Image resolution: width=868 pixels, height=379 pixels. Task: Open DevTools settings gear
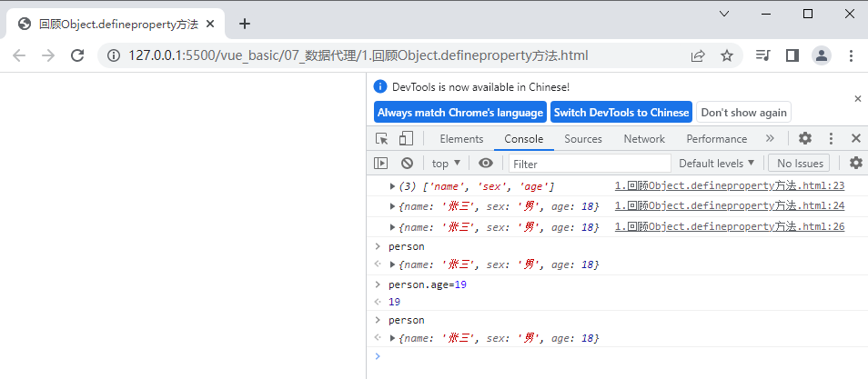point(805,138)
